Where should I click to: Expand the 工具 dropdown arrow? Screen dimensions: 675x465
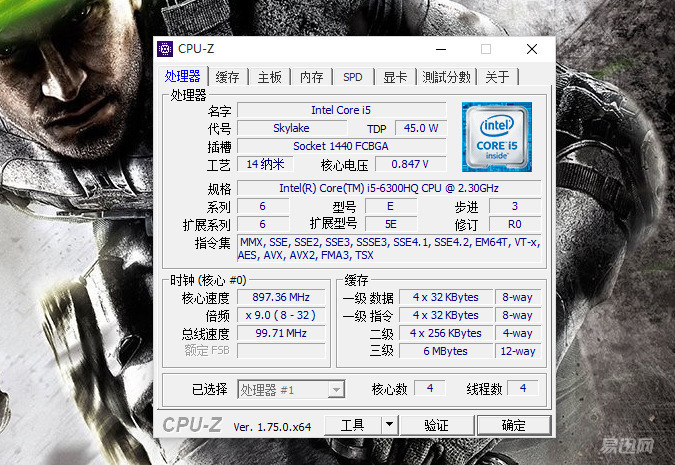[x=390, y=425]
